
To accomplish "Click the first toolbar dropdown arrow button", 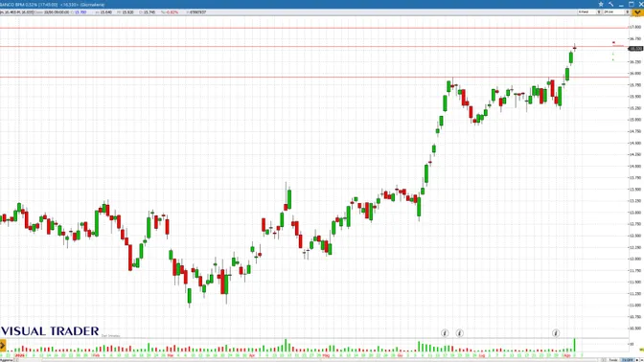I will 599,12.
